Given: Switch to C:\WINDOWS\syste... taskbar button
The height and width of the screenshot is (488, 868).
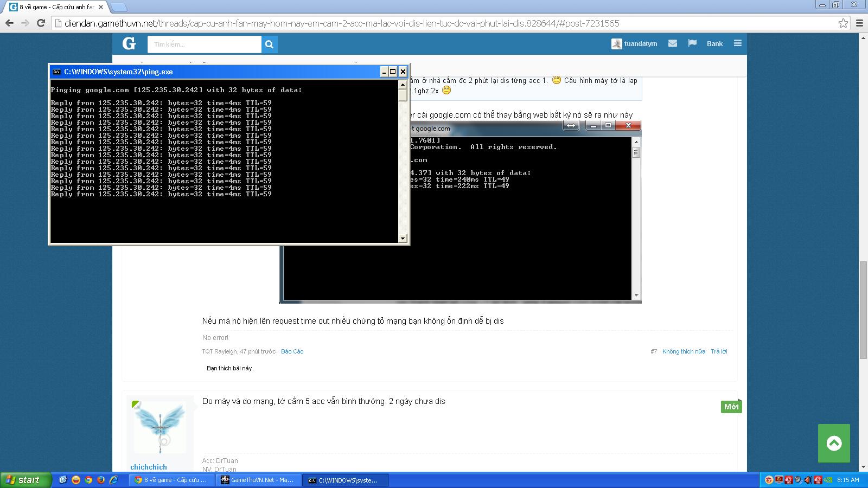Looking at the screenshot, I should click(345, 480).
